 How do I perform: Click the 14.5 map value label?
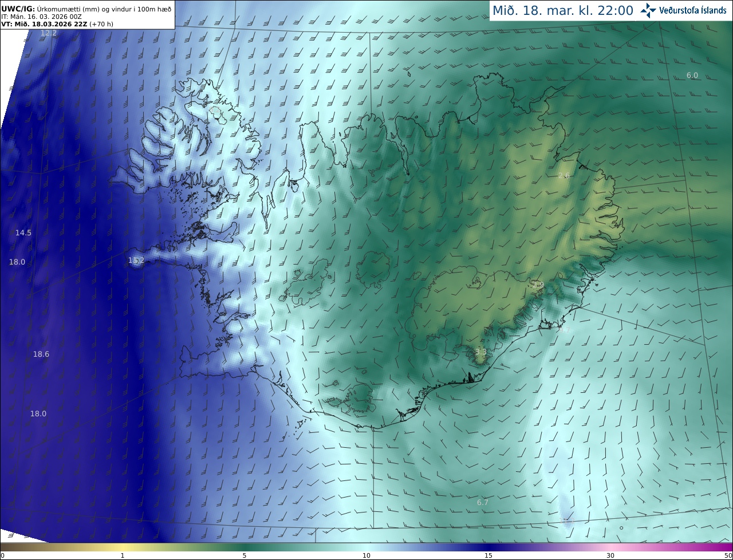pos(23,233)
